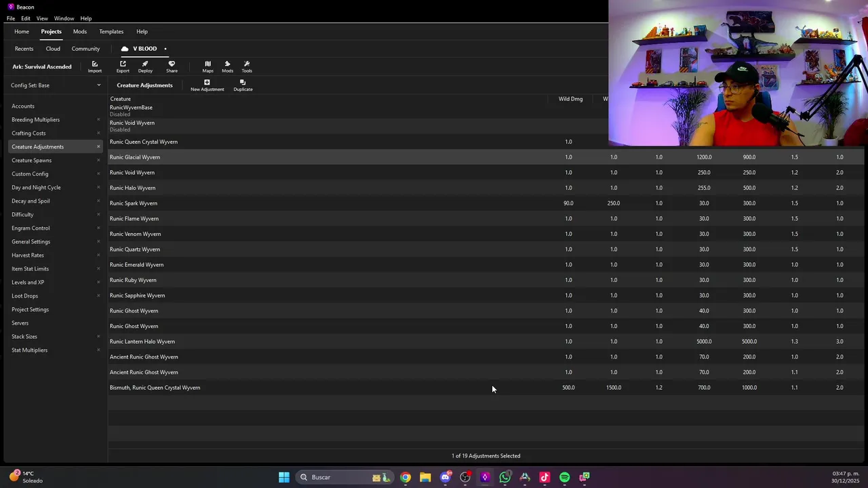868x488 pixels.
Task: Click the Export icon
Action: point(123,66)
